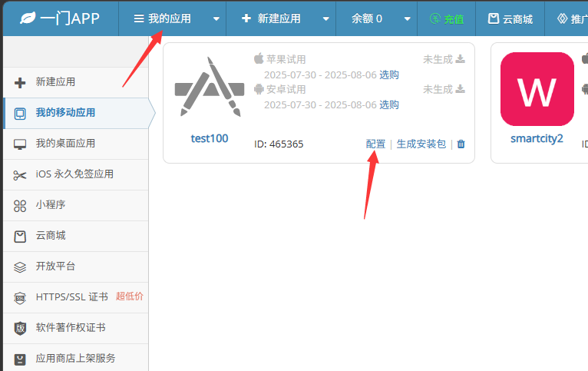Click 生成安装包 for the test100 app

(x=421, y=144)
